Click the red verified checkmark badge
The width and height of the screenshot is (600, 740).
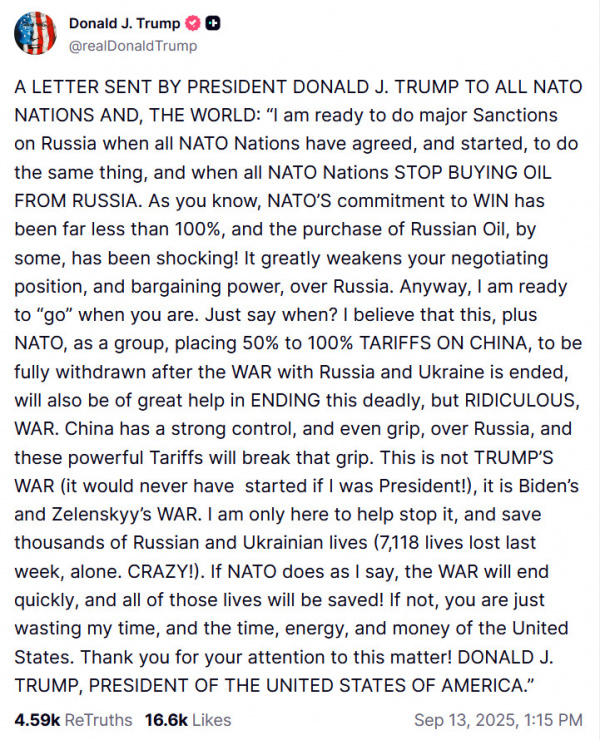coord(186,24)
